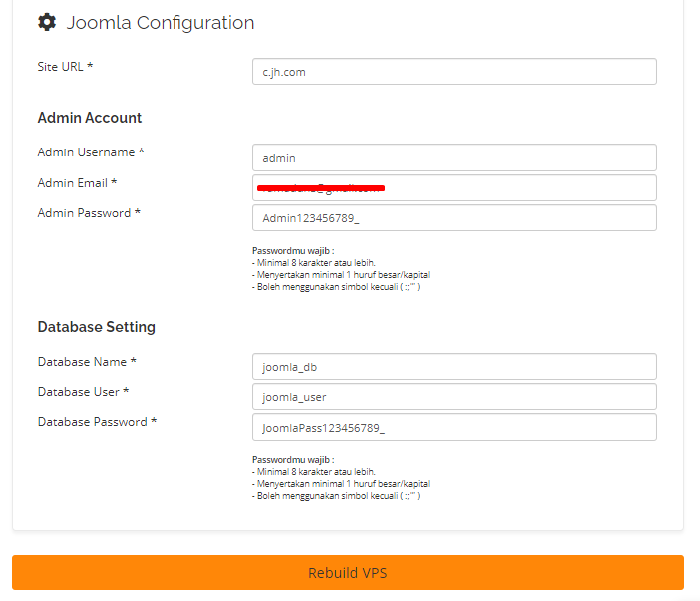Click the Database Password field

[455, 427]
